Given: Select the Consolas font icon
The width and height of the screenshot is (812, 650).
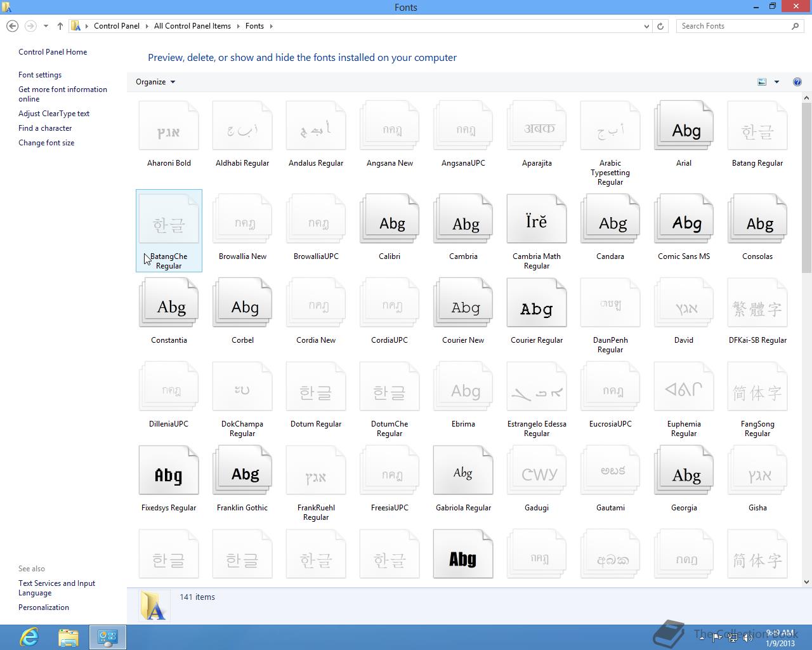Looking at the screenshot, I should 757,219.
